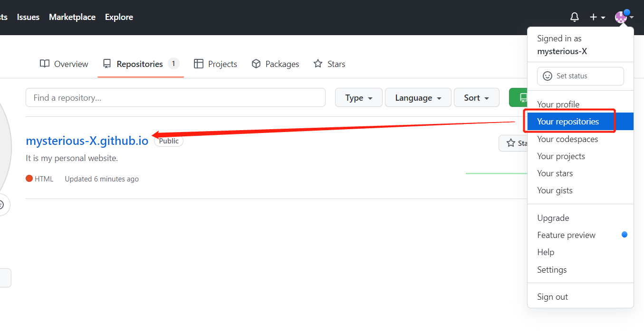Switch to the Overview tab
The image size is (644, 332).
coord(64,64)
